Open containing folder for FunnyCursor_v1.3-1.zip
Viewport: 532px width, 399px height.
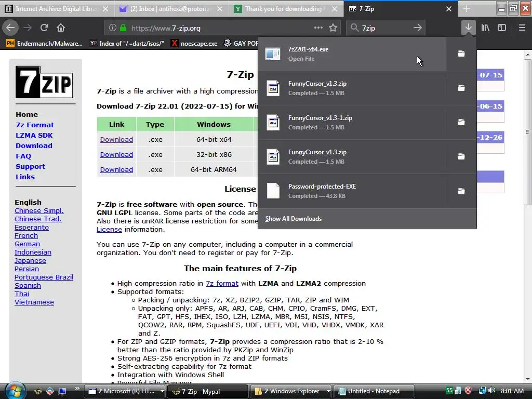tap(461, 122)
